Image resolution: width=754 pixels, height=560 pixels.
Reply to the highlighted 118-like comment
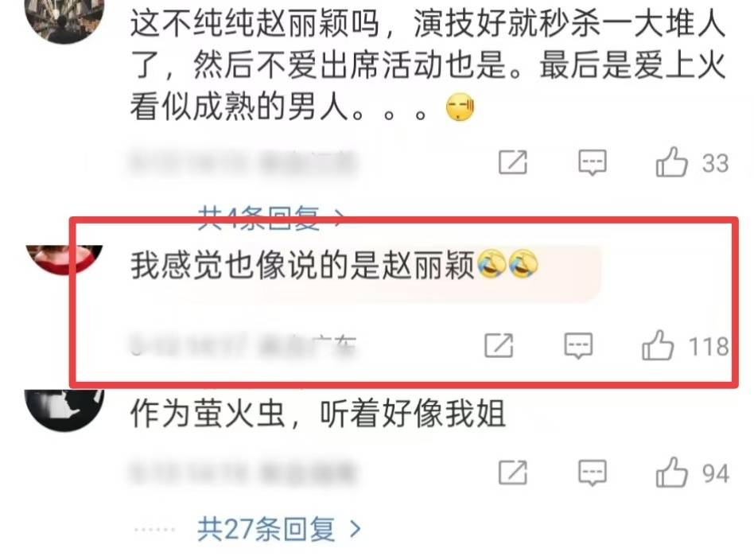(578, 345)
